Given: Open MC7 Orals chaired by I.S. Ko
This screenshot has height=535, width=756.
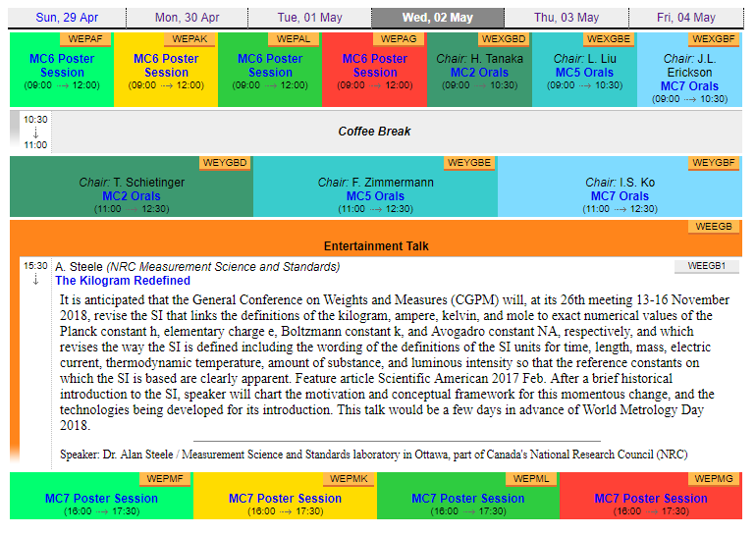Looking at the screenshot, I should coord(620,196).
